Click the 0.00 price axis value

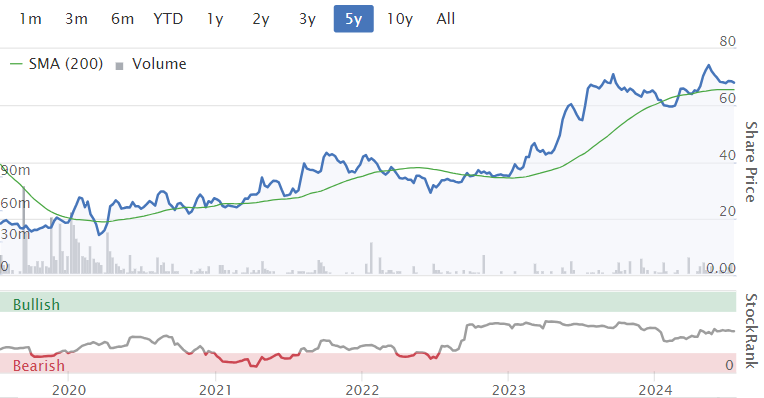[721, 268]
